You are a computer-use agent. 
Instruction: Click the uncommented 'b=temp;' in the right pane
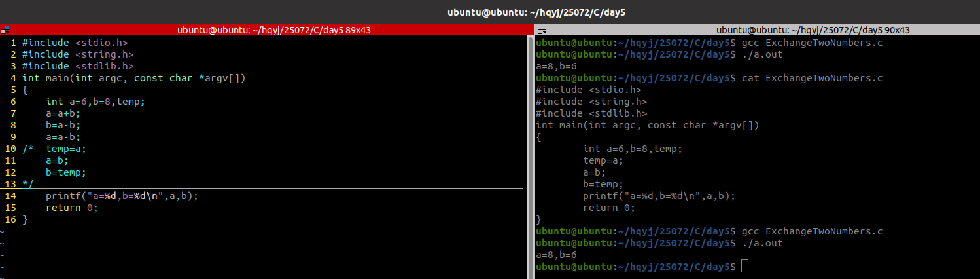coord(603,184)
